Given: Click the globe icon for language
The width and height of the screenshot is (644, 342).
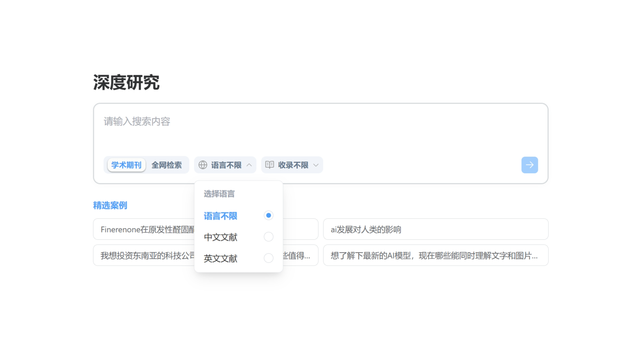Looking at the screenshot, I should (203, 165).
